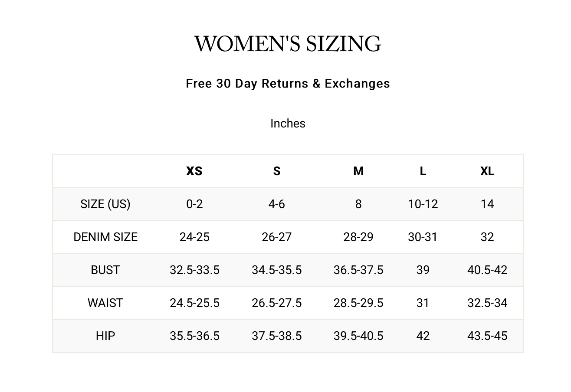Click the M column header
This screenshot has height=392, width=571.
358,171
